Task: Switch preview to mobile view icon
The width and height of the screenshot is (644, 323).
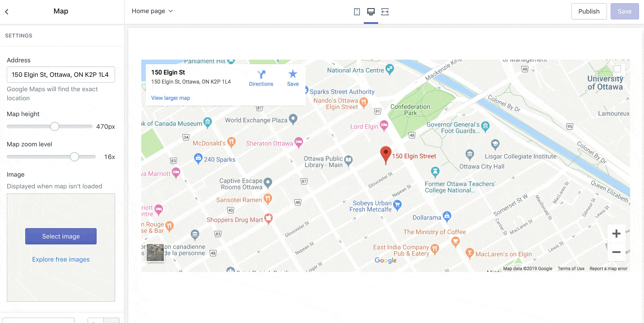Action: click(357, 12)
